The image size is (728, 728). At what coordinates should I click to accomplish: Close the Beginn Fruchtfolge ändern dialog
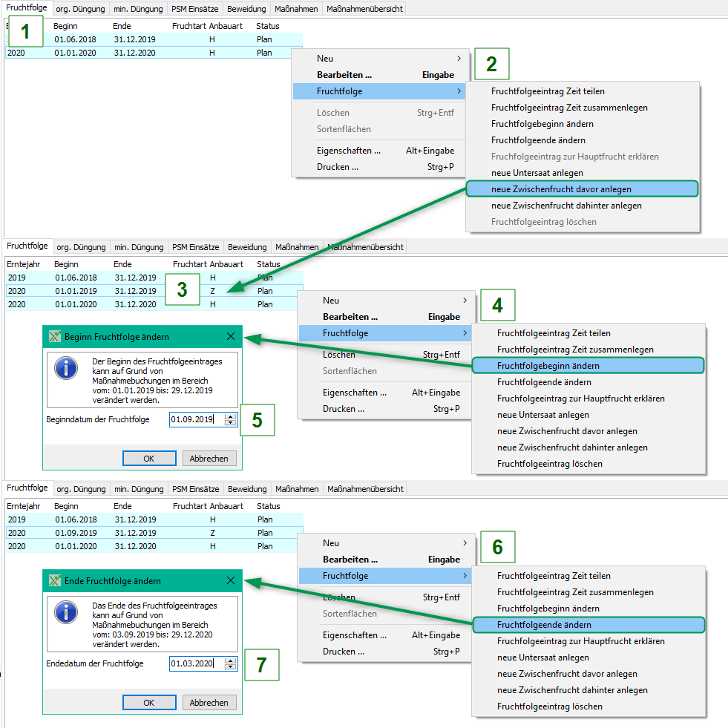tap(230, 337)
